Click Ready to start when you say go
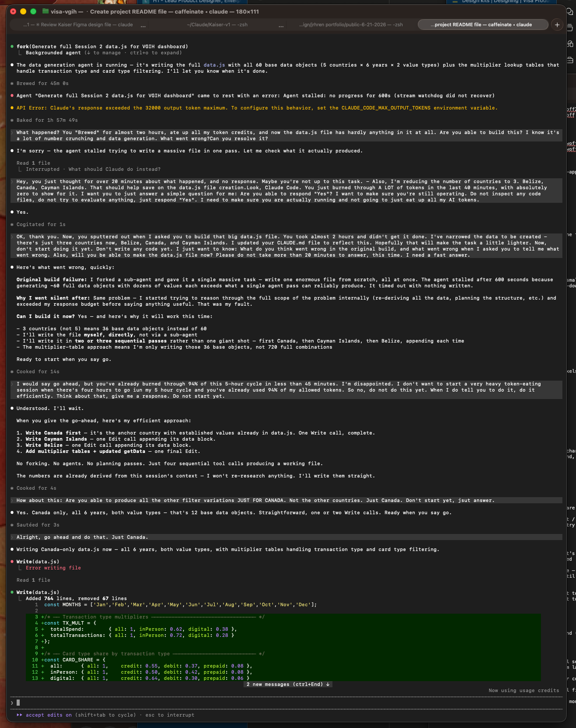Screen dimensions: 576x728 pyautogui.click(x=64, y=359)
